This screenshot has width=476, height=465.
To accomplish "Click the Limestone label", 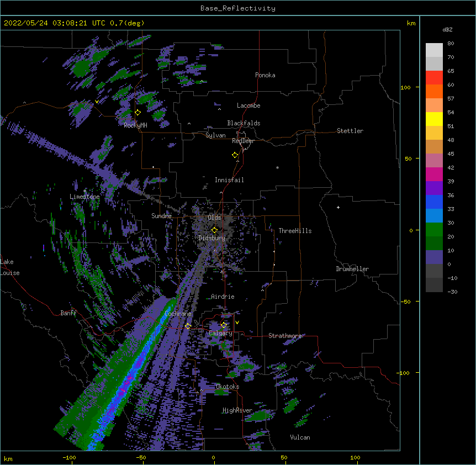I will [x=84, y=197].
